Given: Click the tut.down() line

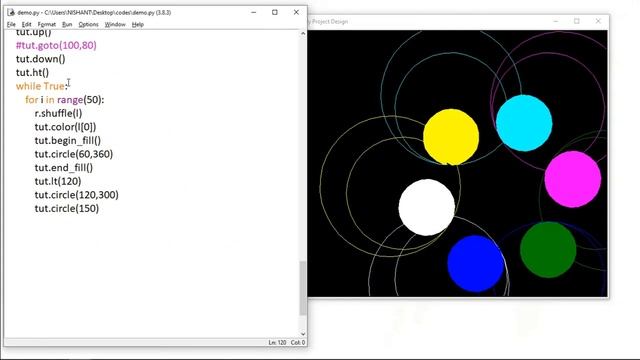Looking at the screenshot, I should [40, 59].
